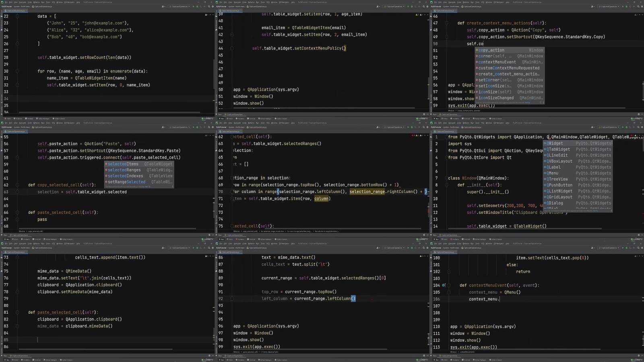
Task: Choose QListWidget import suggestion
Action: coord(578,191)
